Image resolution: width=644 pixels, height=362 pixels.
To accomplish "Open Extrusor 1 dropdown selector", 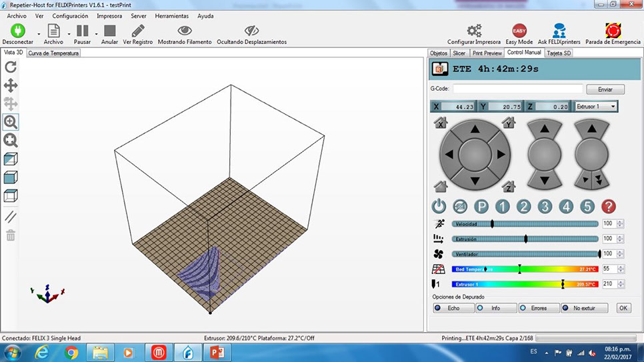I will coord(597,107).
